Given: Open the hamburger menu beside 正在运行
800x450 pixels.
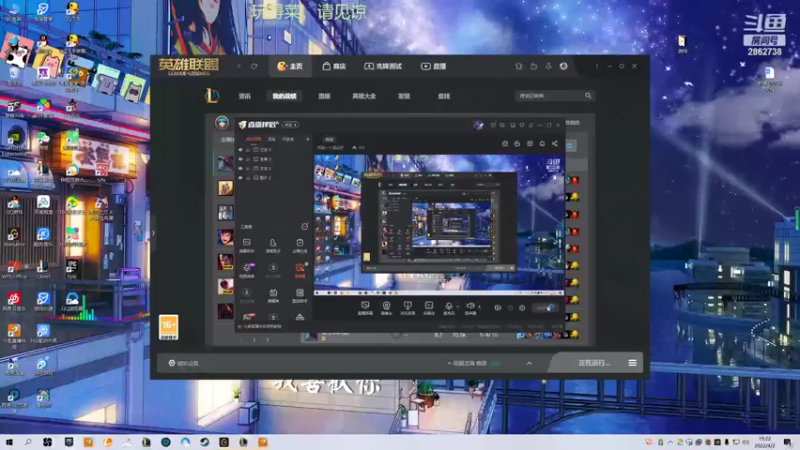Looking at the screenshot, I should pos(632,363).
